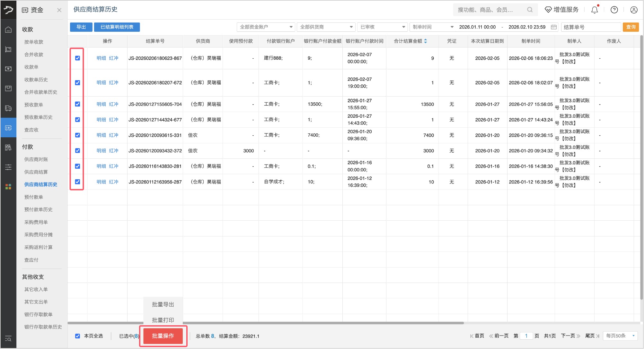Open 供应商对账 in the sidebar menu

click(36, 159)
